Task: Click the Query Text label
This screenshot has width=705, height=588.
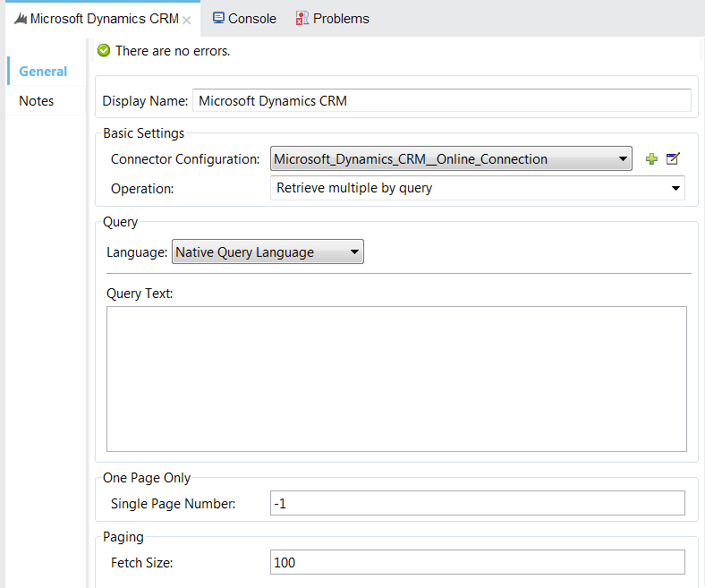Action: 140,294
